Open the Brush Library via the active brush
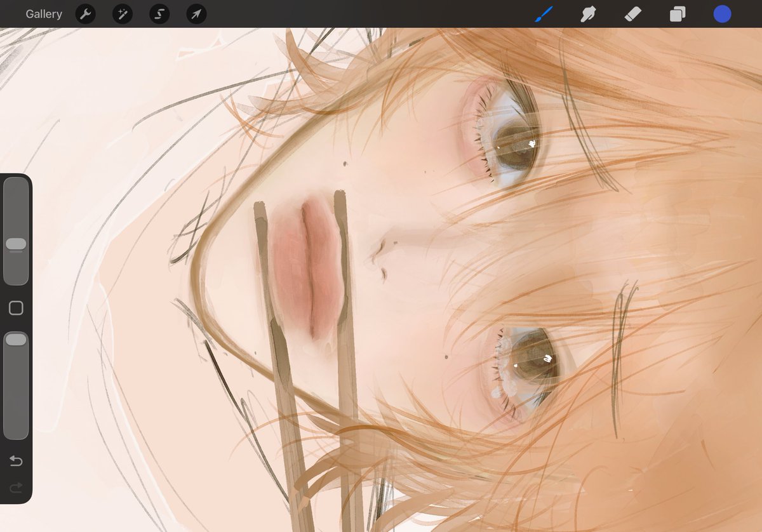The height and width of the screenshot is (532, 762). click(x=544, y=13)
